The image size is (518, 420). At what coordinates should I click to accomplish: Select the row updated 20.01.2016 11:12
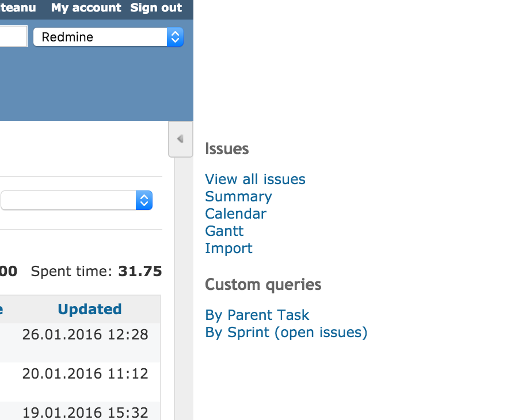80,382
